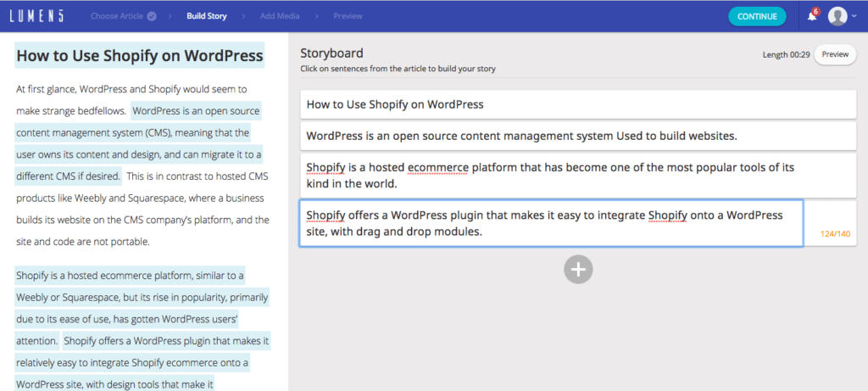
Task: Edit the 'How to Use Shopify' storyboard slide
Action: [577, 105]
